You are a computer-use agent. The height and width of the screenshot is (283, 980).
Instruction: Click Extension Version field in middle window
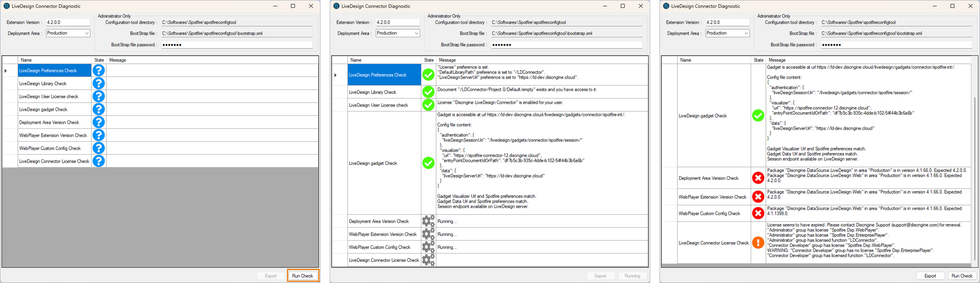click(398, 22)
